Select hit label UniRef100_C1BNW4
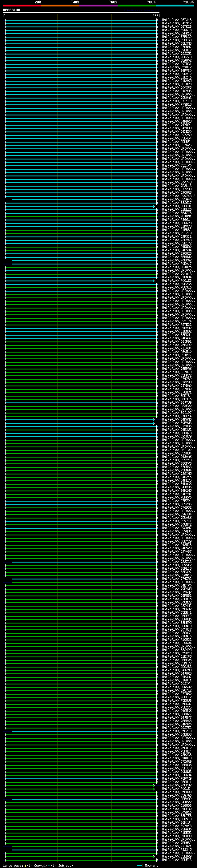Image resolution: width=197 pixels, height=868 pixels. [x=176, y=277]
